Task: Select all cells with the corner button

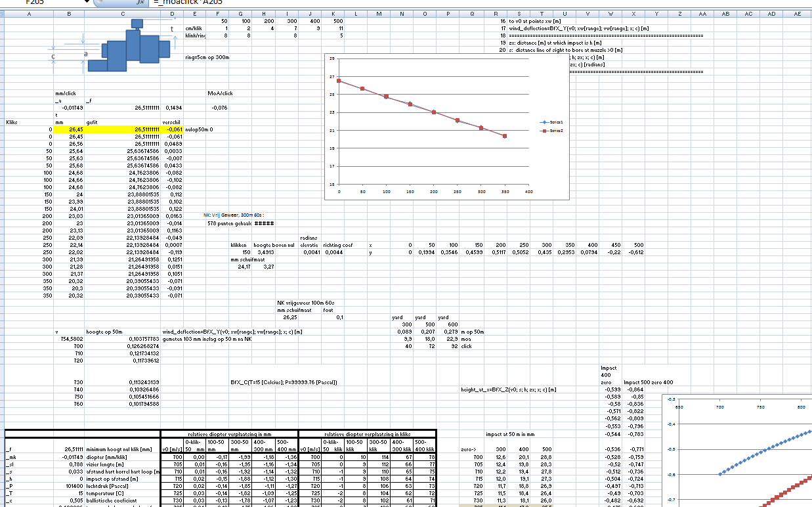Action: pos(3,13)
